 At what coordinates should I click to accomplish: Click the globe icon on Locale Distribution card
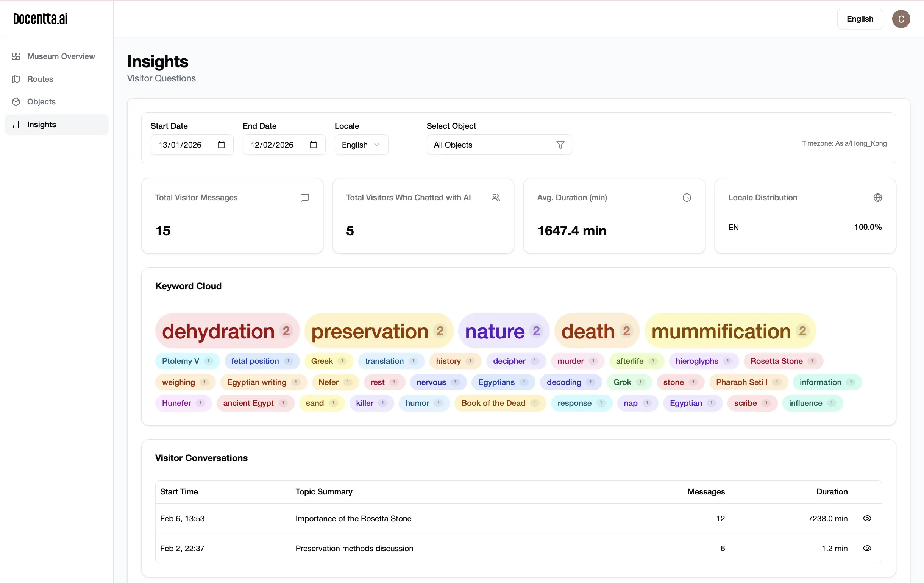[x=878, y=198]
